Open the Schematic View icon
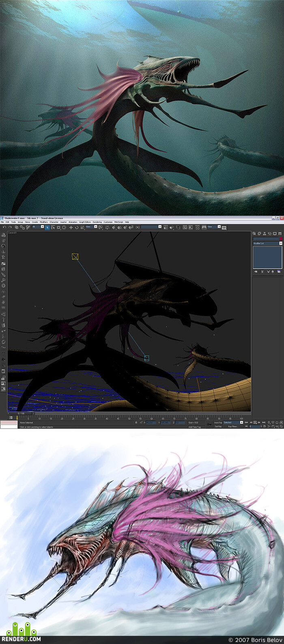 [191, 227]
